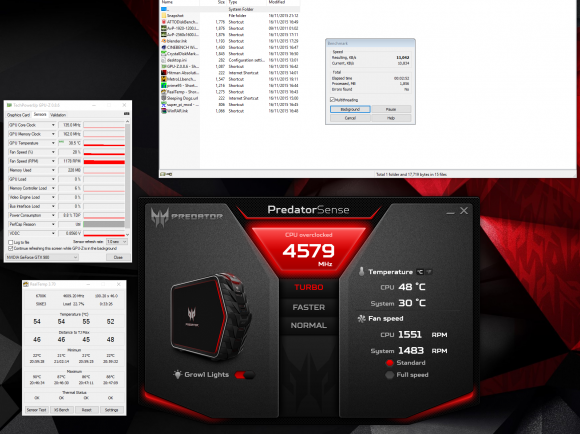
Task: Click the XS Bench button in RealTemp
Action: pyautogui.click(x=61, y=410)
